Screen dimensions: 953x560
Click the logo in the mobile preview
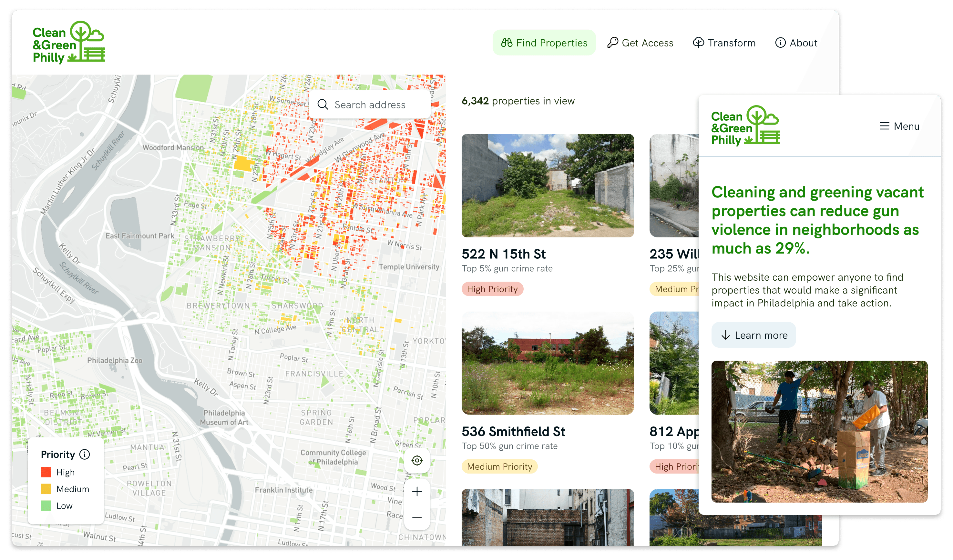tap(745, 125)
